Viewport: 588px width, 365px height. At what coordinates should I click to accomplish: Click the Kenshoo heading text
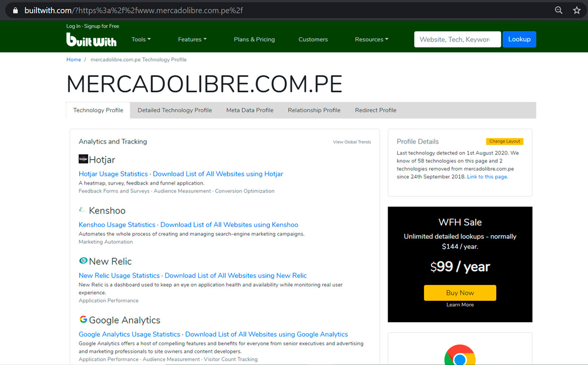tap(107, 210)
